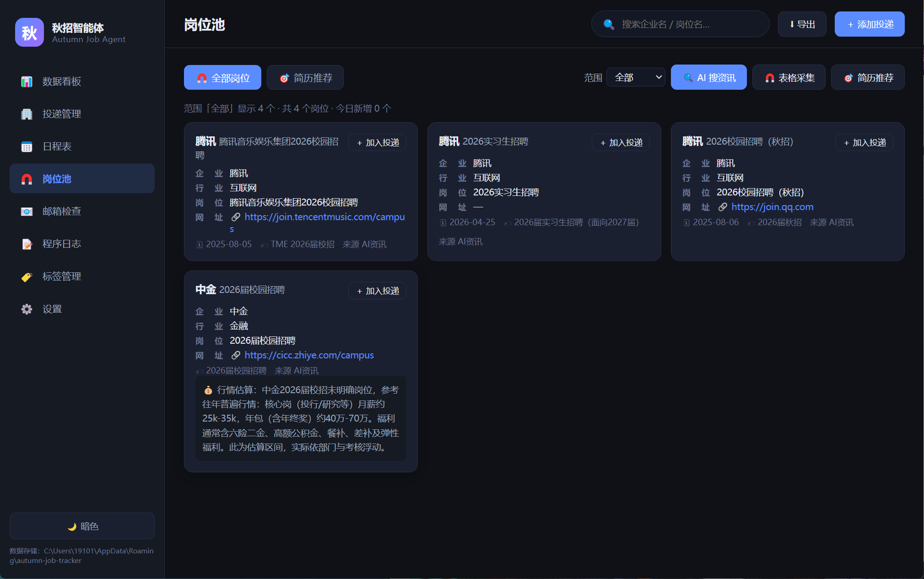Viewport: 924px width, 579px height.
Task: Click the 日程表 calendar icon
Action: tap(27, 146)
